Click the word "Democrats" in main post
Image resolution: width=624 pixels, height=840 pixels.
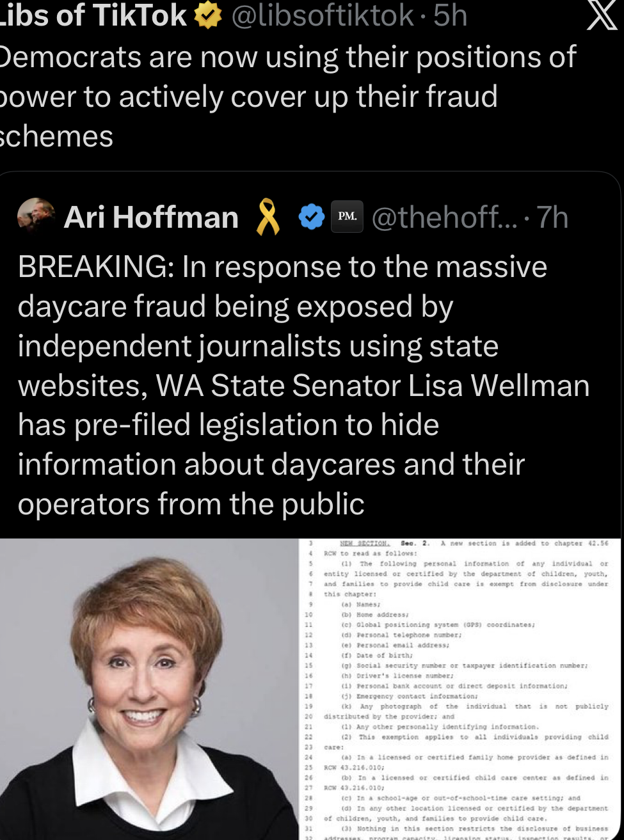pyautogui.click(x=72, y=57)
